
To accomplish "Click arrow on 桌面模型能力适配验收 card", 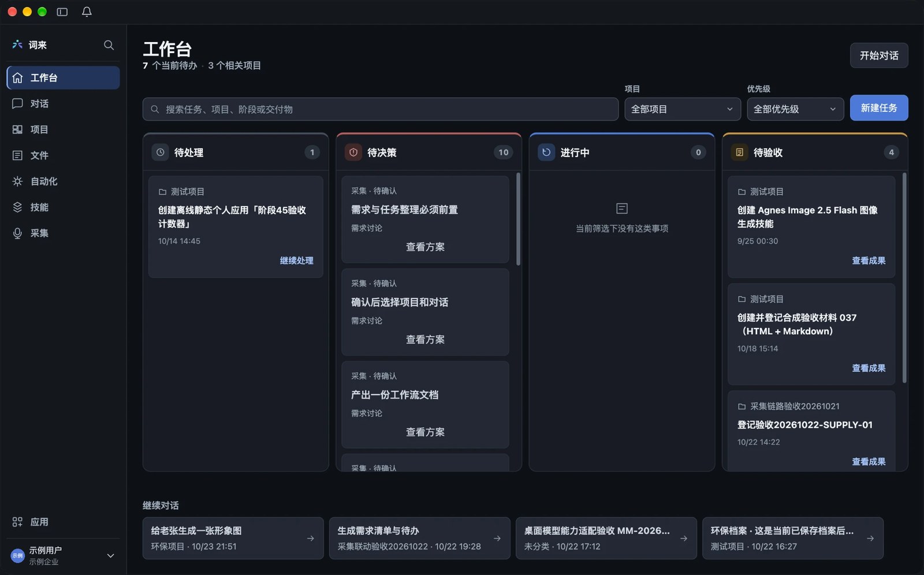I will [684, 538].
